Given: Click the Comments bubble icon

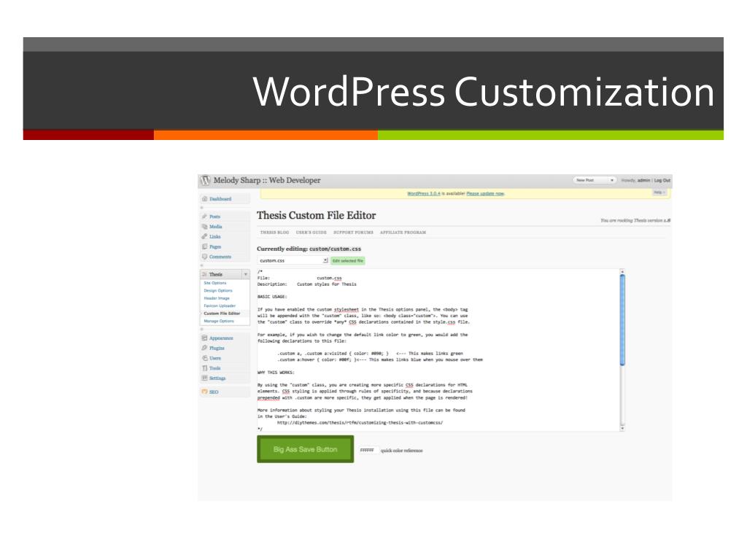Looking at the screenshot, I should (204, 257).
